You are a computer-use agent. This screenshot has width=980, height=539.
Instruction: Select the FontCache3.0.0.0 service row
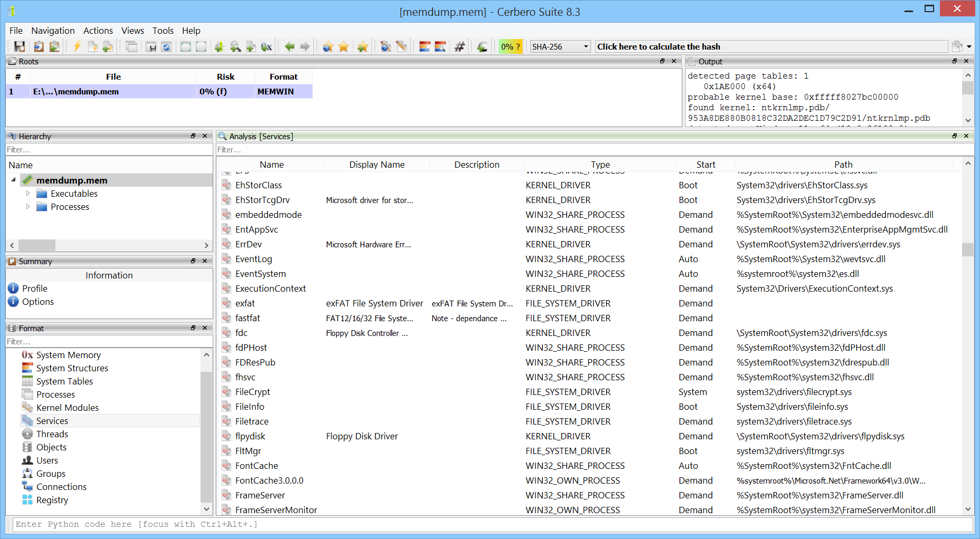click(x=589, y=480)
